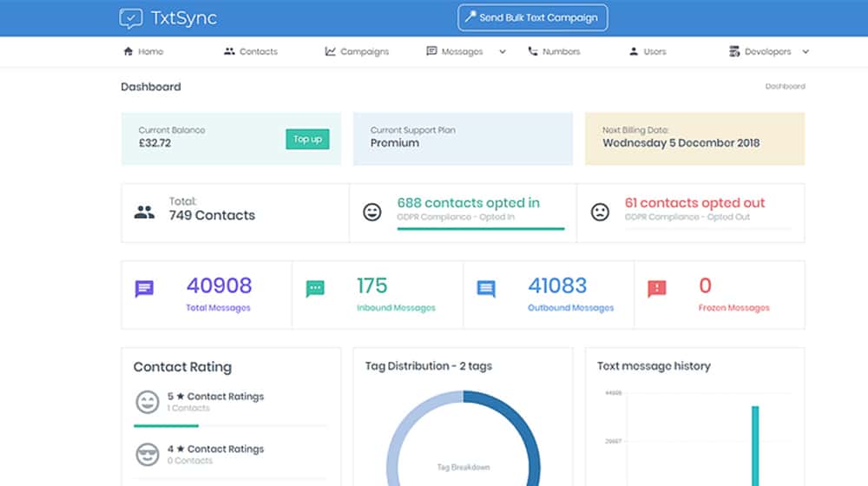Click the Campaigns chart icon

331,51
